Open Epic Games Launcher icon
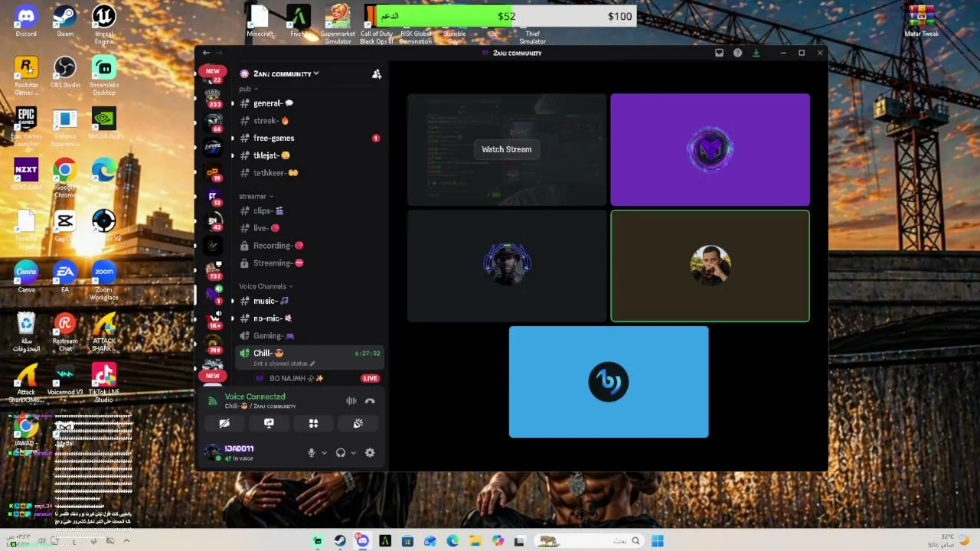 tap(26, 126)
